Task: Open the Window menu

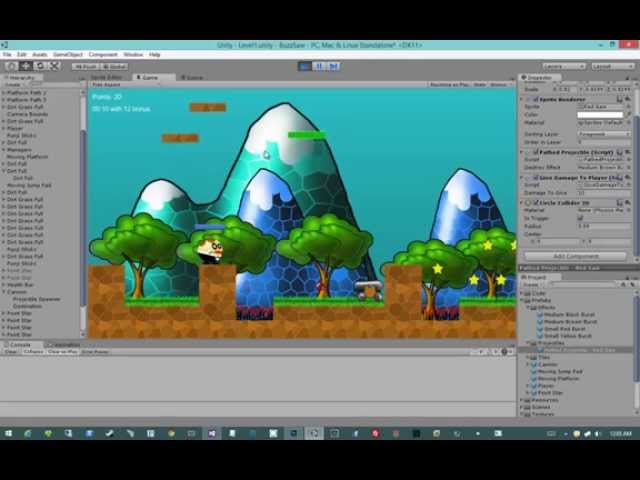Action: [133, 54]
